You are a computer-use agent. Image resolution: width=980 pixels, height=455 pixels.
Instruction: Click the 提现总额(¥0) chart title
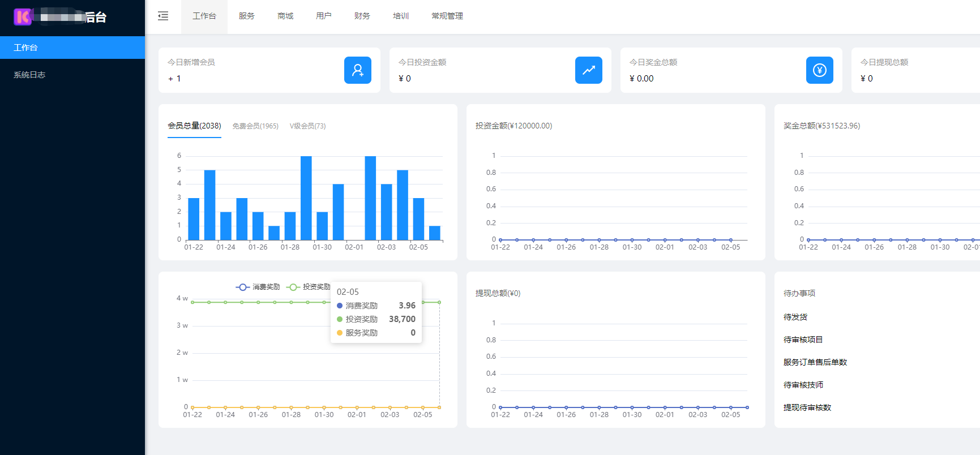[x=498, y=293]
